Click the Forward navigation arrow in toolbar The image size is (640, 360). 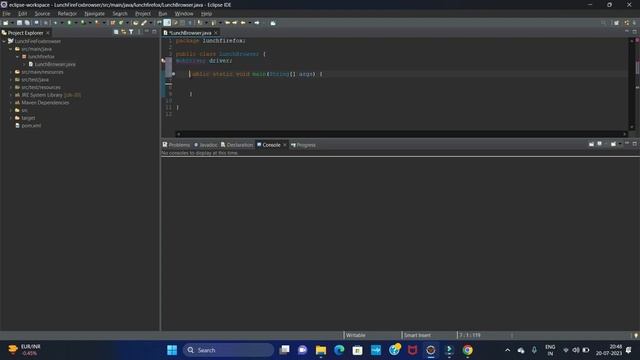coord(257,23)
